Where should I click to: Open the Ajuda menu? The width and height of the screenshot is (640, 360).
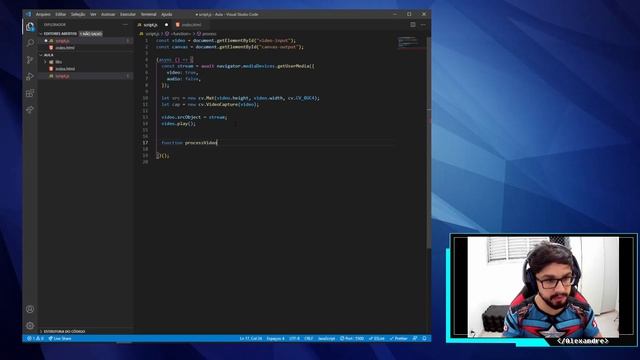[x=167, y=14]
